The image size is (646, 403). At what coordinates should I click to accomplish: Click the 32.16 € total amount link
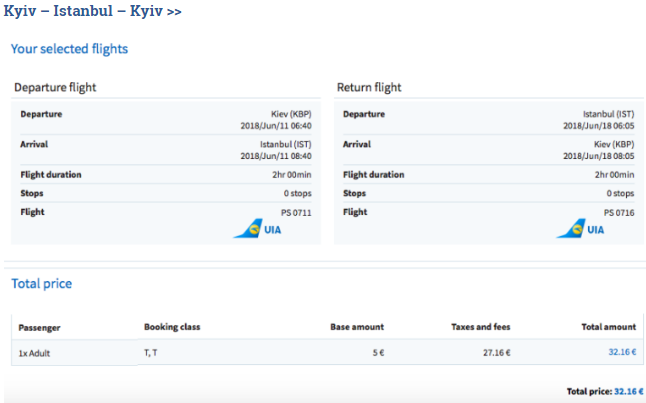(x=621, y=352)
